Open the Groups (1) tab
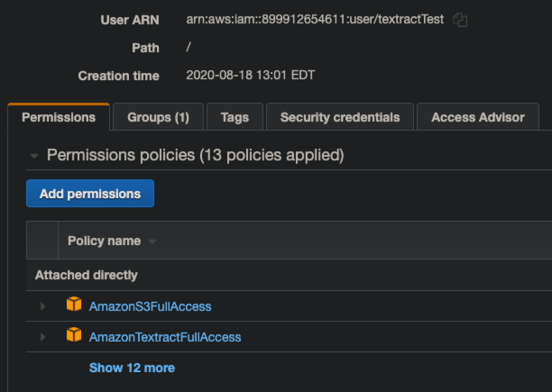 coord(158,117)
